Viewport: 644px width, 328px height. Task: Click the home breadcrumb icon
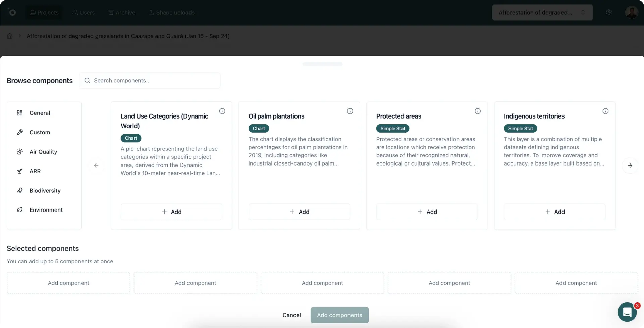coord(10,36)
